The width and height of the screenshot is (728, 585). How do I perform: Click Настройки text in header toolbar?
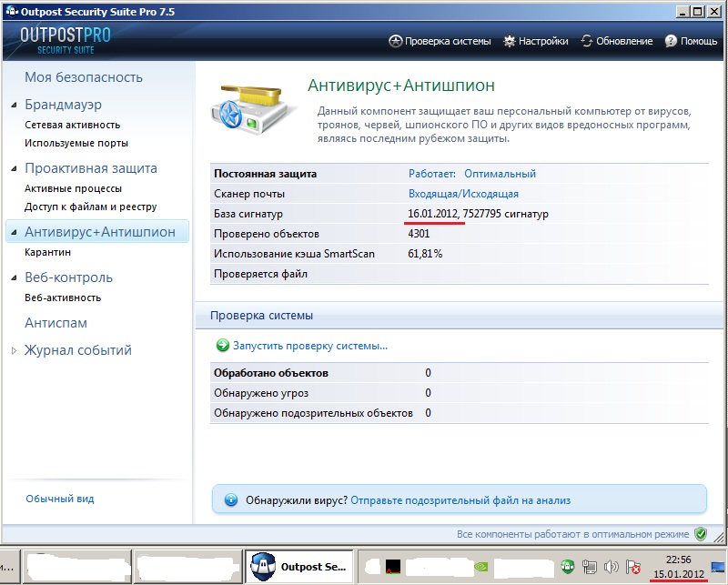pyautogui.click(x=543, y=41)
